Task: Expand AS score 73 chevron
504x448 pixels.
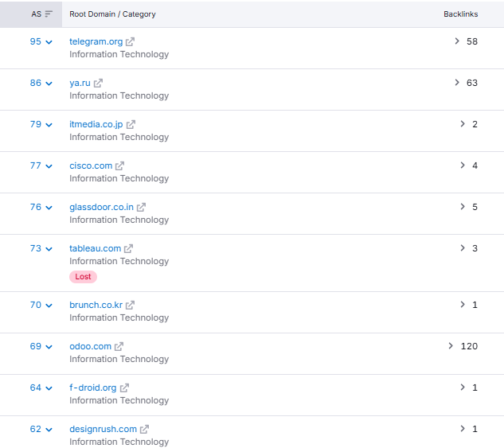Action: tap(49, 249)
